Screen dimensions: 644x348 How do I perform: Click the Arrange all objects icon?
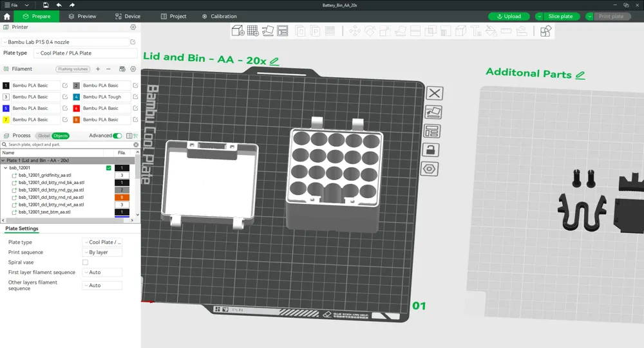(283, 31)
